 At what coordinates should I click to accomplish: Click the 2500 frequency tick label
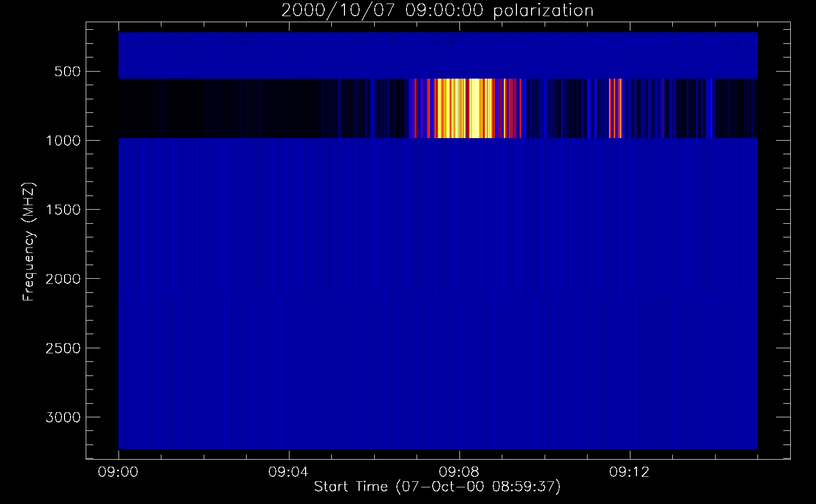tap(63, 348)
